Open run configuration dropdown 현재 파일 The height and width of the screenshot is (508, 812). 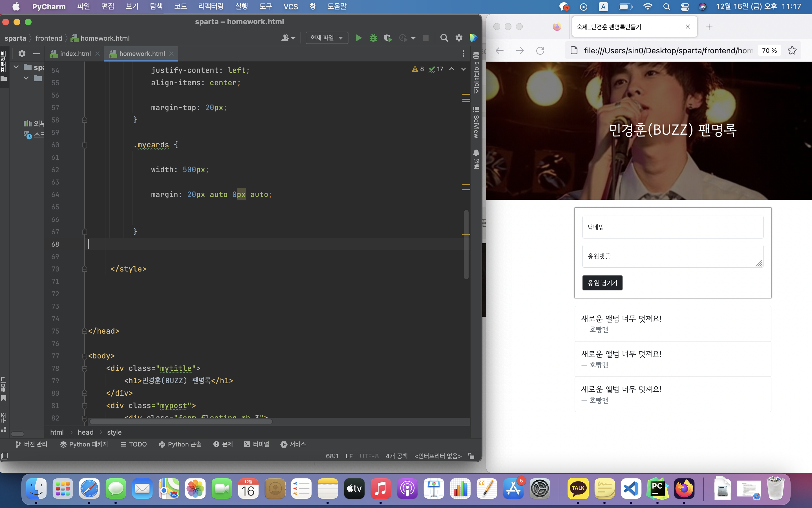[x=327, y=38]
